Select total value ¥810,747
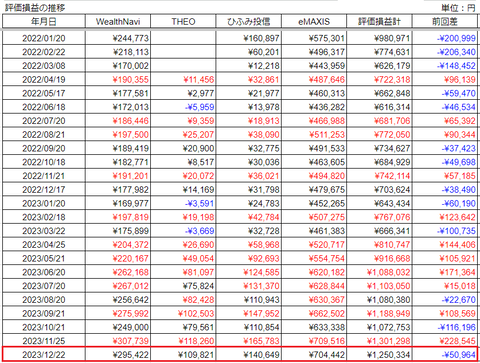 (x=392, y=245)
